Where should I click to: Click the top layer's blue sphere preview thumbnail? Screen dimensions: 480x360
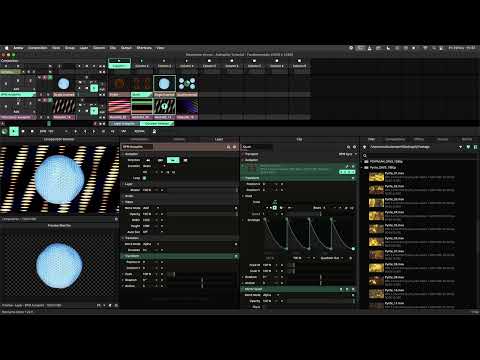[64, 84]
